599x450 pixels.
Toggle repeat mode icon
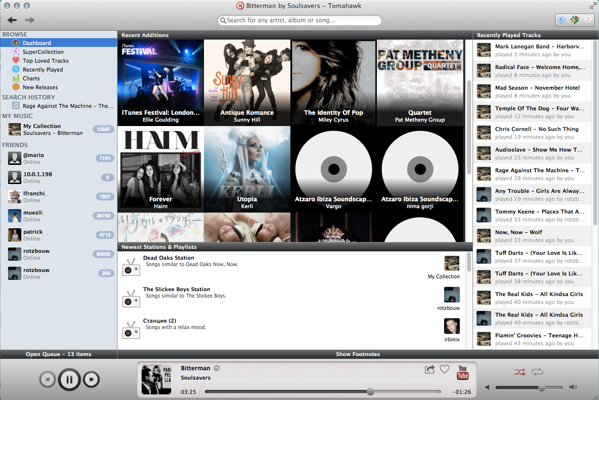[537, 372]
